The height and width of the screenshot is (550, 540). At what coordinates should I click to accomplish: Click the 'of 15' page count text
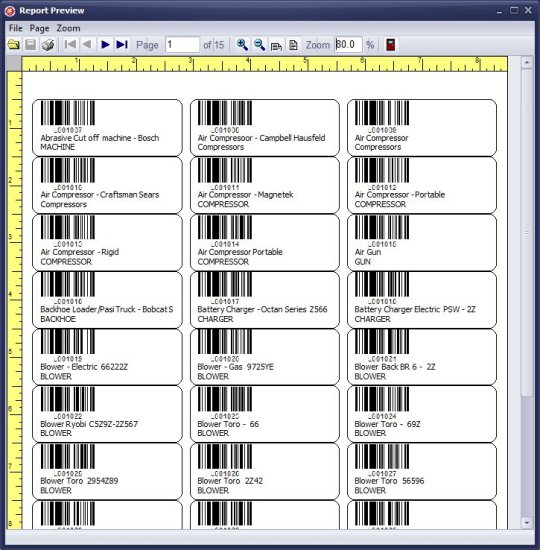tap(214, 45)
